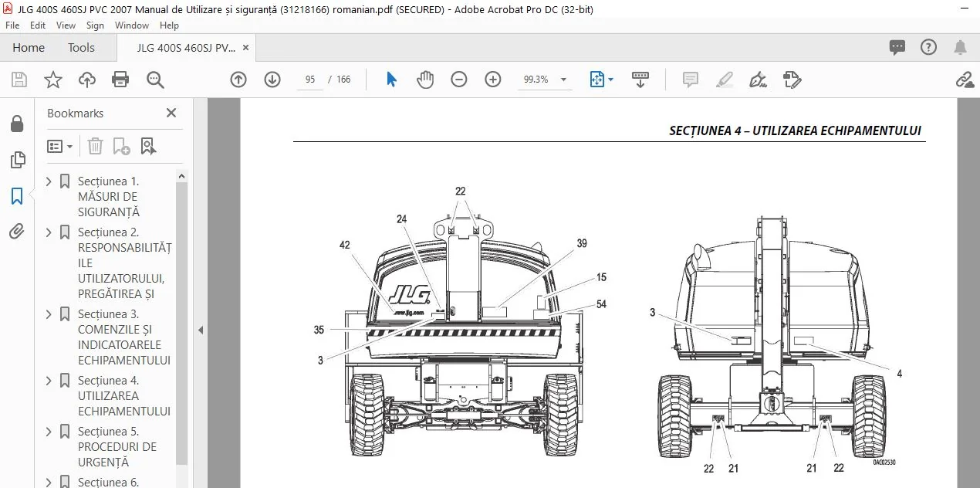Activate the hand pan tool

[x=425, y=80]
